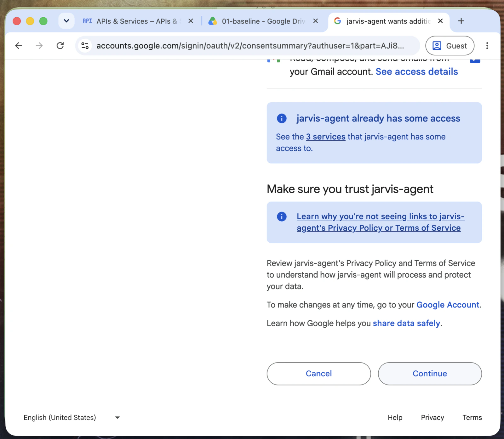This screenshot has width=504, height=439.
Task: Close the 01-baseline Google Drive tab
Action: (x=315, y=21)
